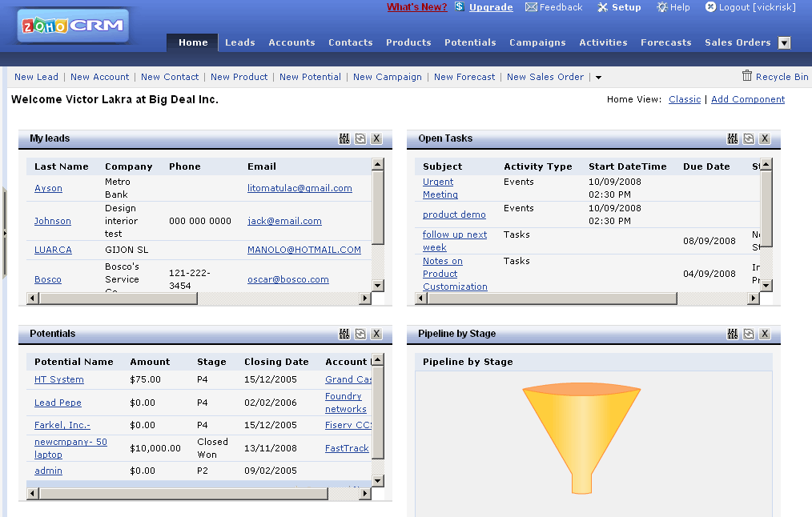Click the Zoho CRM logo

click(70, 25)
